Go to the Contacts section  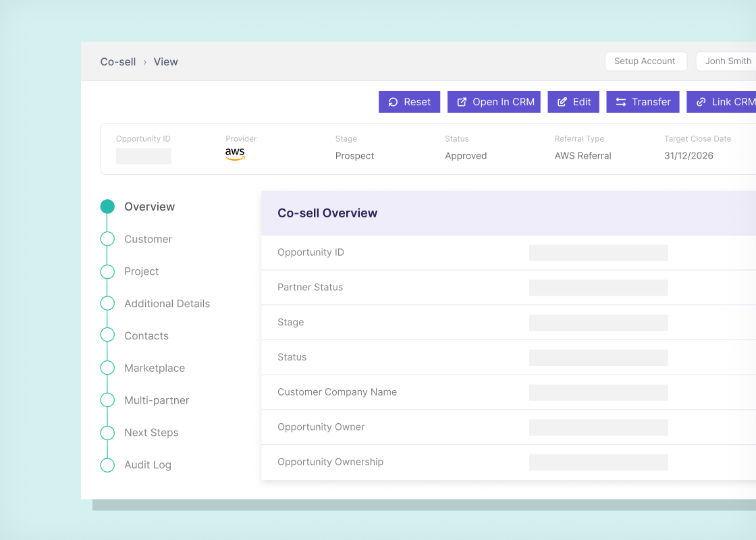pos(146,336)
